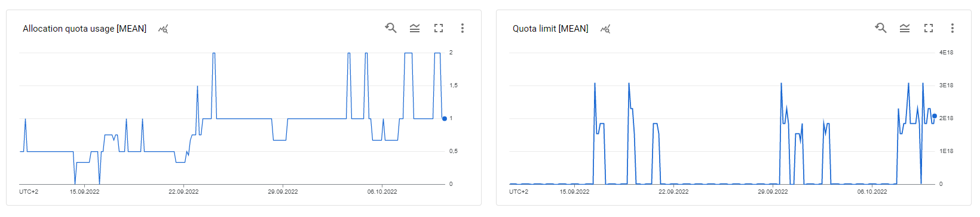Screen dimensions: 980x217
Task: Reset zoom on the Allocation quota usage chart
Action: coord(391,28)
